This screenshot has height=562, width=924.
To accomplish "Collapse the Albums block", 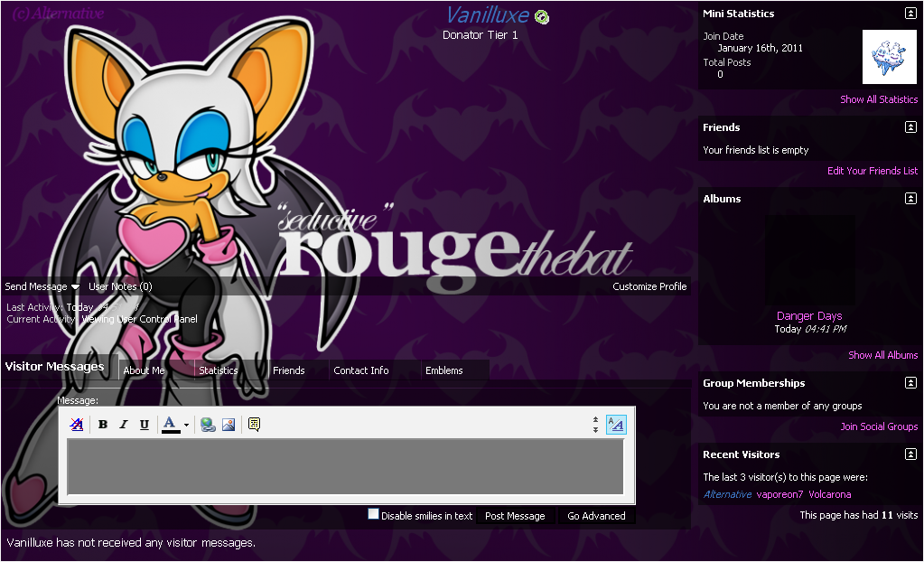I will click(910, 198).
